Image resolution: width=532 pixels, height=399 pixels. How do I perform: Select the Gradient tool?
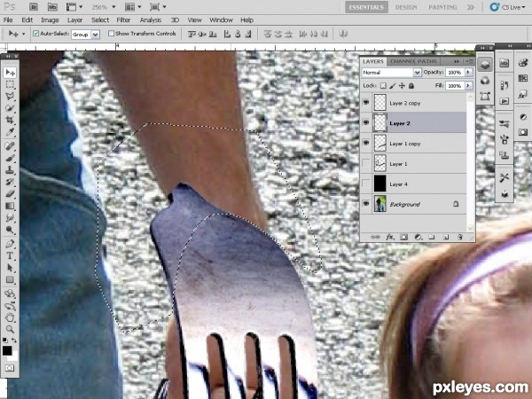coord(10,206)
